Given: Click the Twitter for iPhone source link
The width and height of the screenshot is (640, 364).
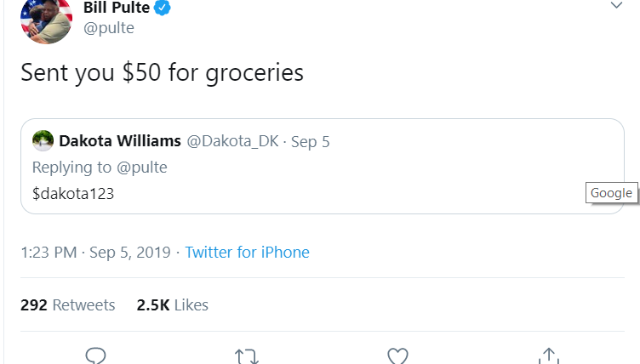Looking at the screenshot, I should (x=247, y=252).
